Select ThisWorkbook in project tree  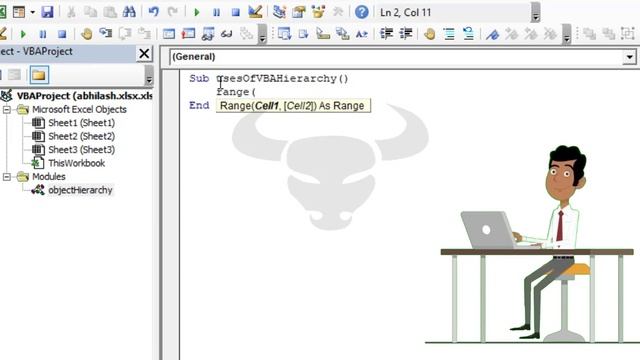pyautogui.click(x=76, y=163)
